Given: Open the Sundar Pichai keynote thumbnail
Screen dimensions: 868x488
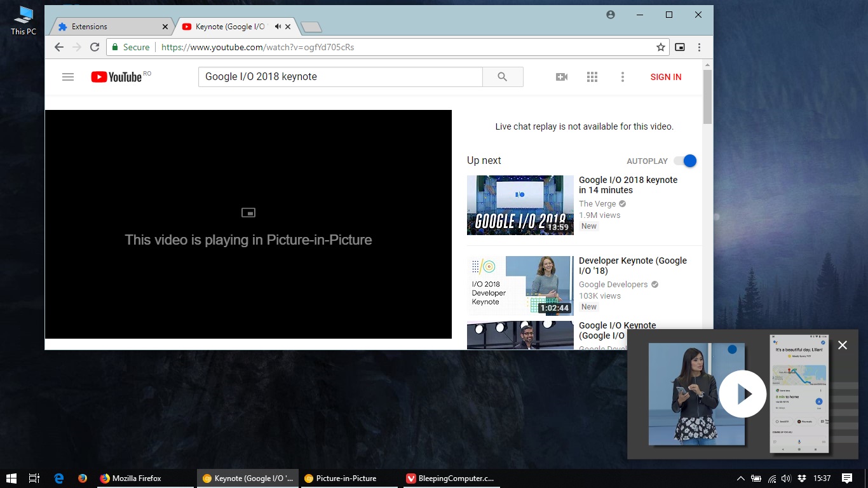Looking at the screenshot, I should point(520,335).
